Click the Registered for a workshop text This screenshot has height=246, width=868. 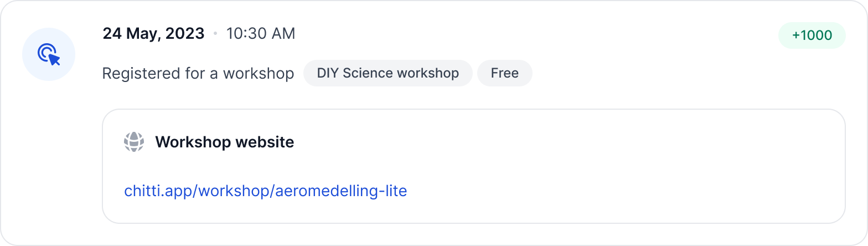[x=198, y=74]
